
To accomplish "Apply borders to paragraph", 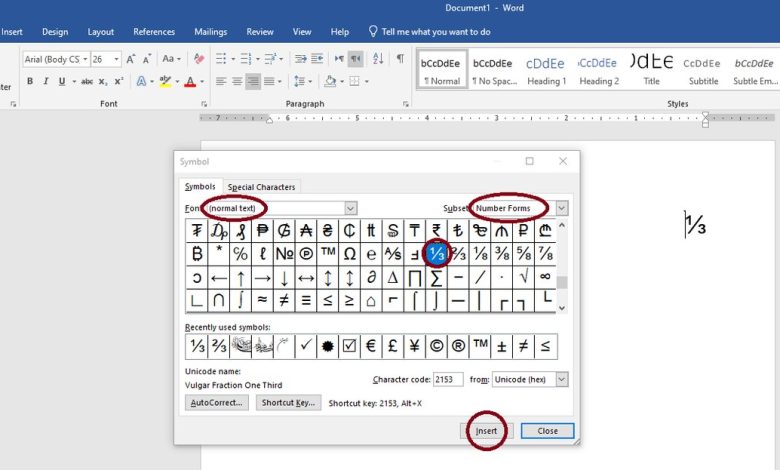I will tap(354, 81).
